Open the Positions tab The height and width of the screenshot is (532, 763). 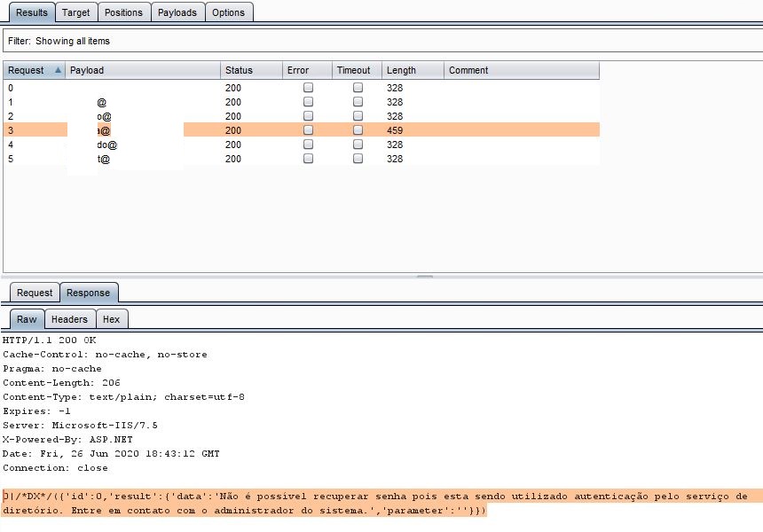[123, 12]
